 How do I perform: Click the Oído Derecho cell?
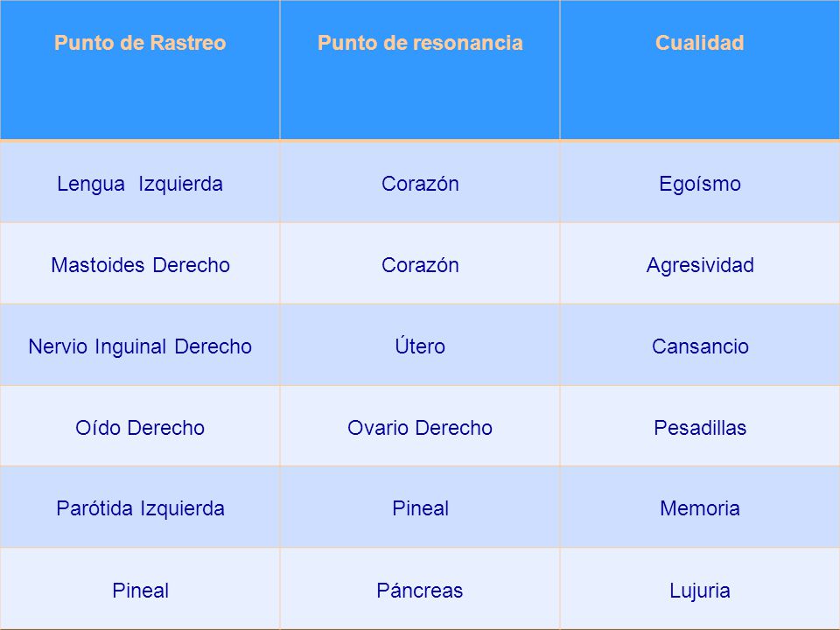(140, 428)
